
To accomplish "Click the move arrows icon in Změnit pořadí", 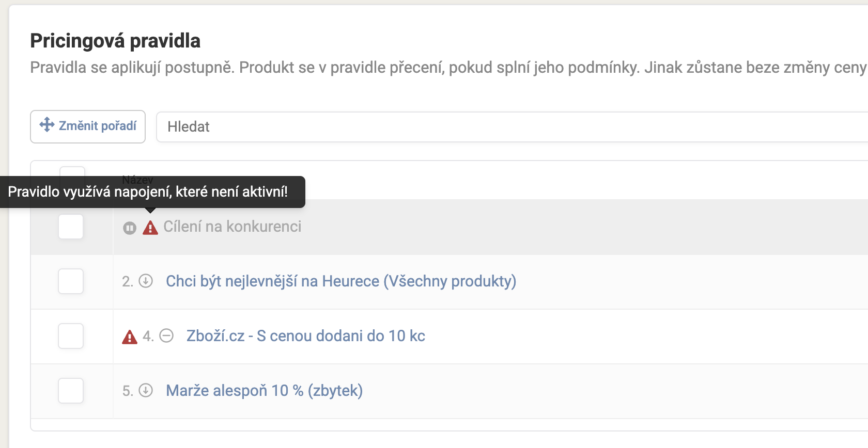I will point(47,125).
